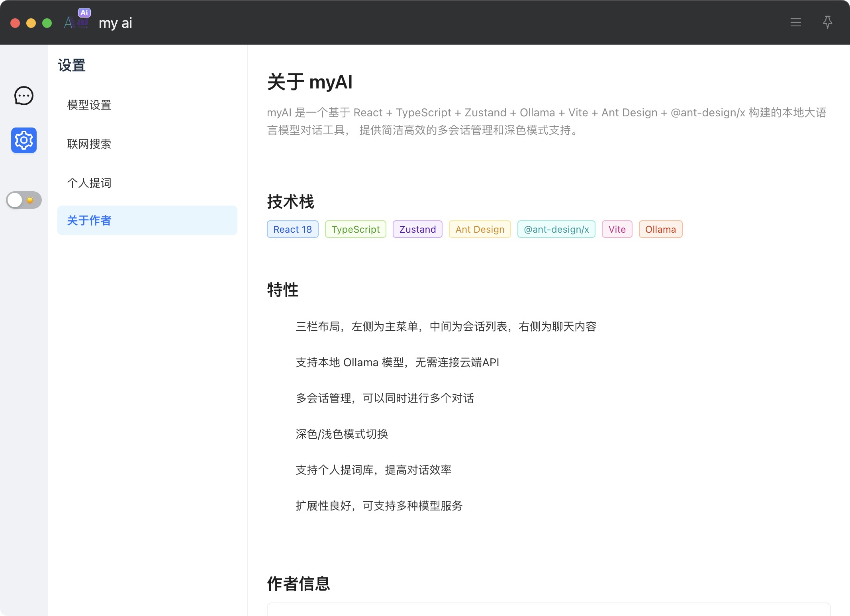Screen dimensions: 850x616
Task: Select the settings gear icon
Action: tap(24, 140)
